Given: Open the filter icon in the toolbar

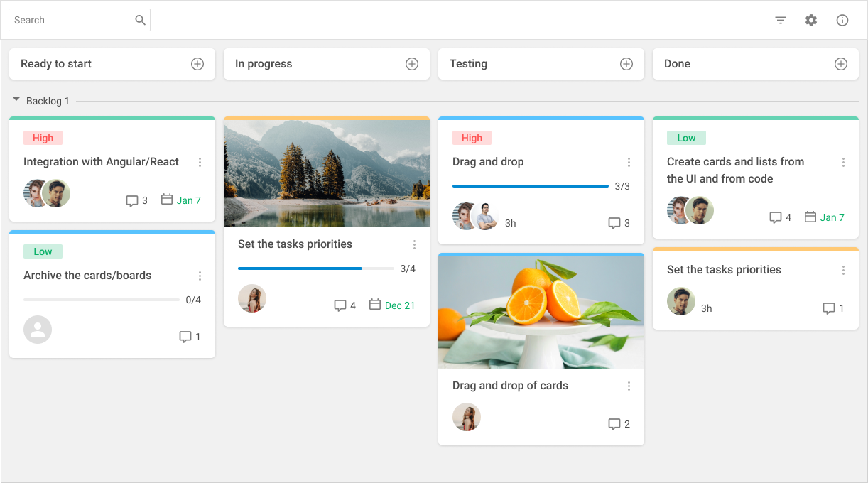Looking at the screenshot, I should [x=780, y=20].
